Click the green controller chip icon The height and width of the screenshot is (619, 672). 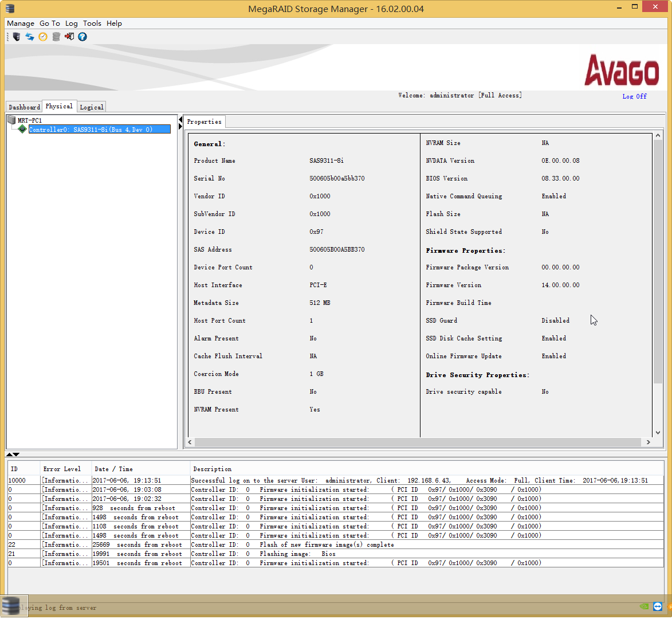click(22, 129)
